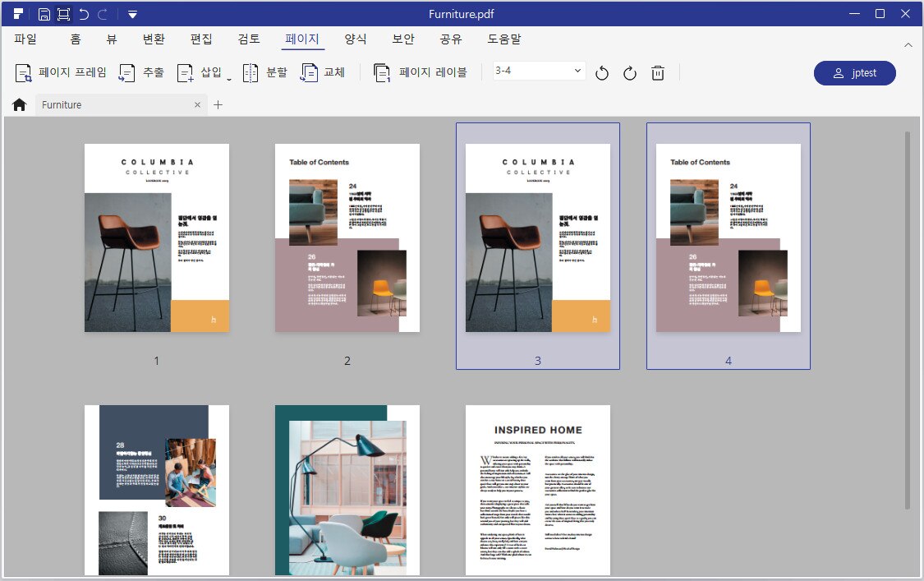Image resolution: width=924 pixels, height=581 pixels.
Task: Click the 교체 replace page tool
Action: point(323,72)
